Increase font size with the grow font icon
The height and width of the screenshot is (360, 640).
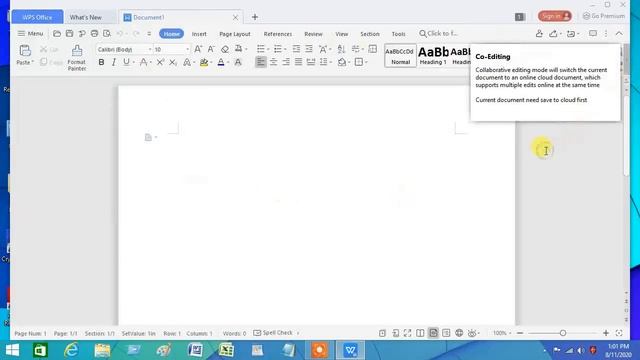pyautogui.click(x=198, y=49)
